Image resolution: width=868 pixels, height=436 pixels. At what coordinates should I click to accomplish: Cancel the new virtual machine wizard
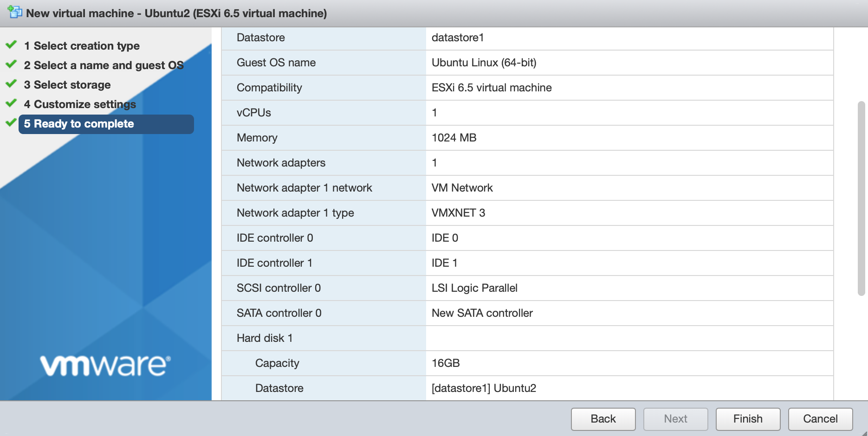coord(820,419)
